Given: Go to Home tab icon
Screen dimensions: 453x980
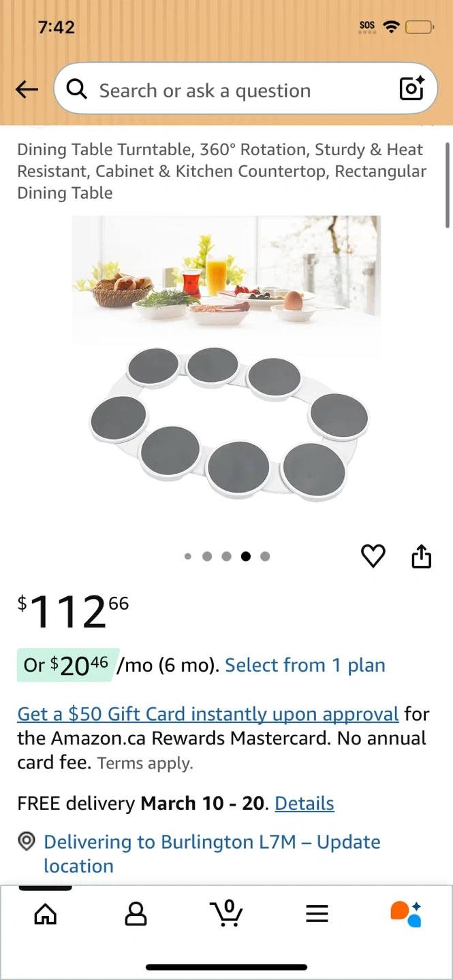Looking at the screenshot, I should (x=46, y=914).
